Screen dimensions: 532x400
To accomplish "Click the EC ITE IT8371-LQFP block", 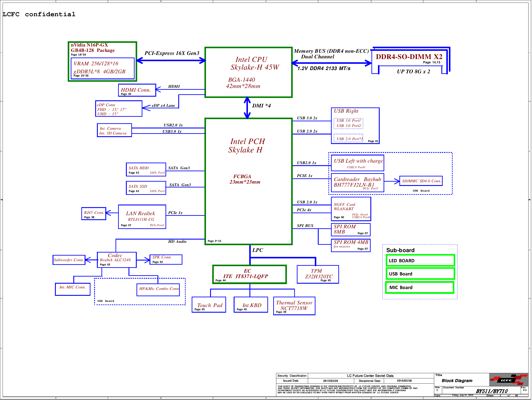I will pos(249,275).
